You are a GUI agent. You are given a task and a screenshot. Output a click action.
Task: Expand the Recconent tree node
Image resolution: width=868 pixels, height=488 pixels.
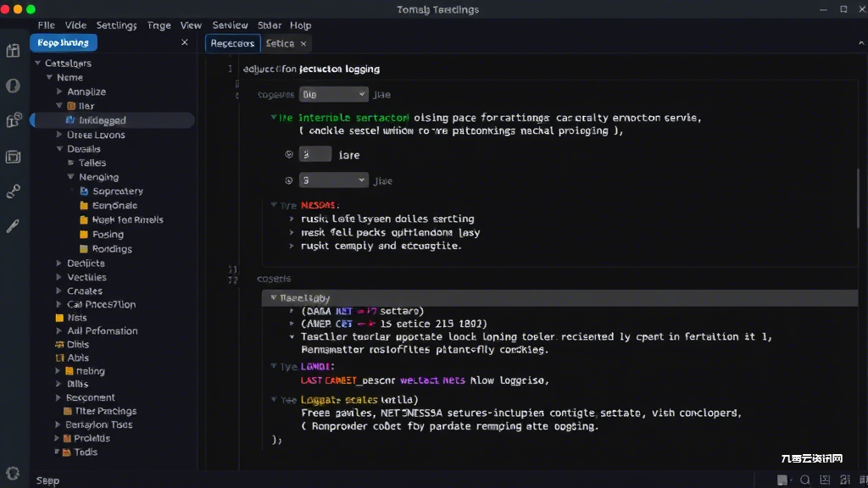(58, 398)
